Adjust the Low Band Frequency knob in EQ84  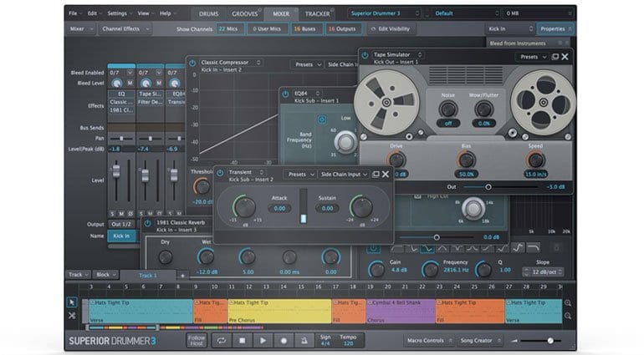pos(345,142)
